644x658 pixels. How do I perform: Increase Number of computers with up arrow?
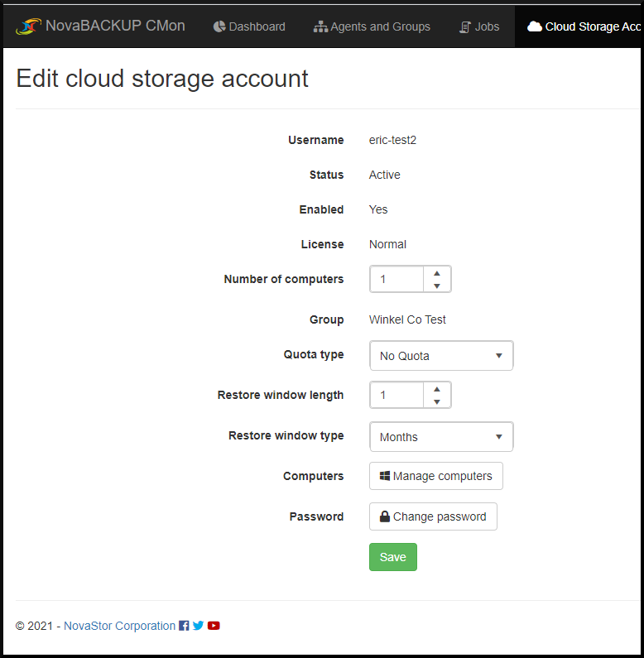(437, 273)
